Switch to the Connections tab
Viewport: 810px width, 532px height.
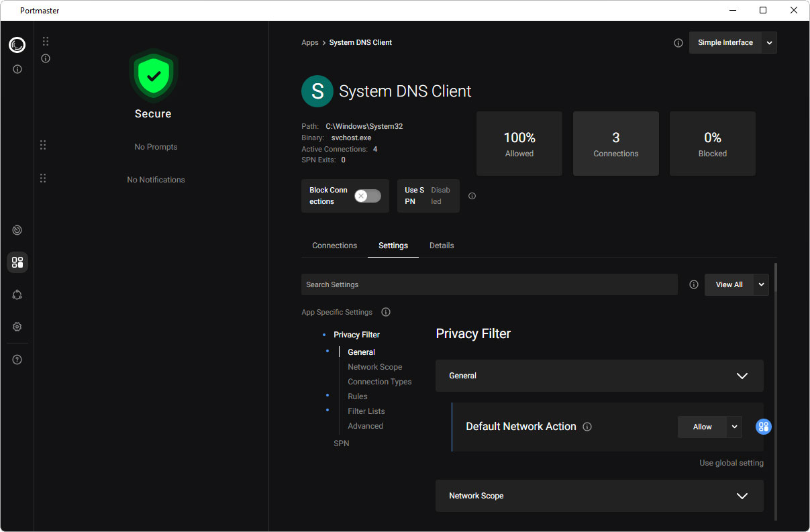pos(335,246)
